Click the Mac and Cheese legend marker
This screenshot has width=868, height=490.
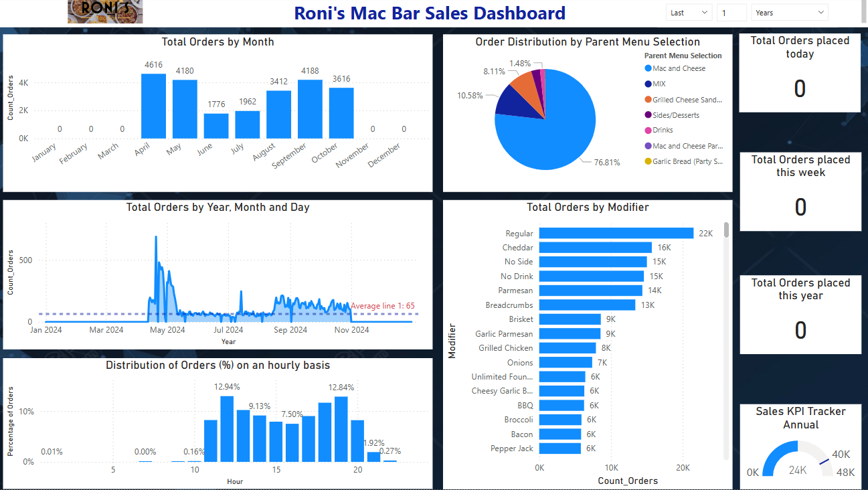[648, 68]
